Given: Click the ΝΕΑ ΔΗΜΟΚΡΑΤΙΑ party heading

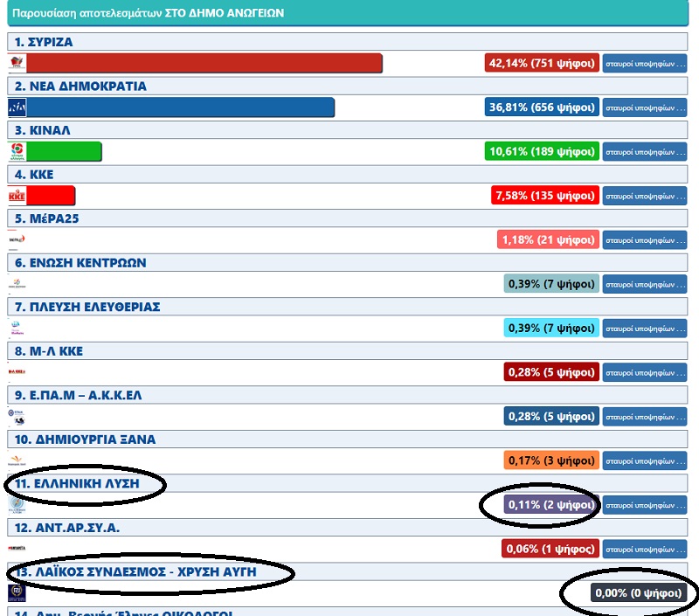Looking at the screenshot, I should click(x=80, y=87).
